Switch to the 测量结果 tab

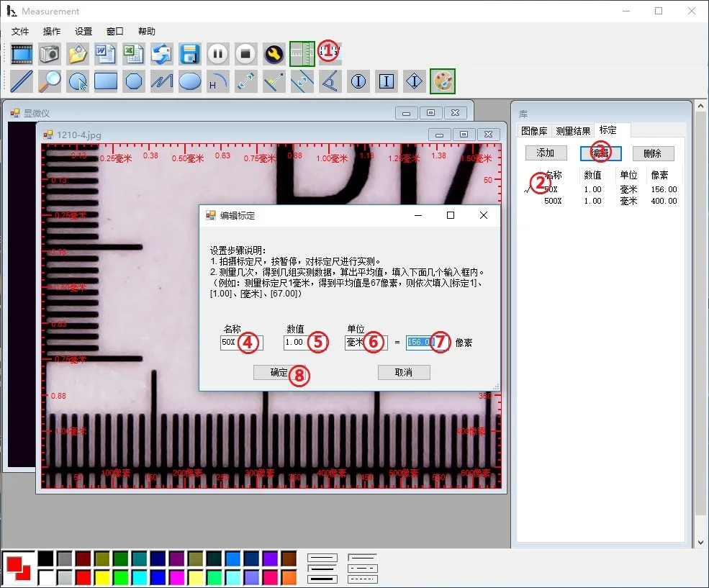pos(573,131)
